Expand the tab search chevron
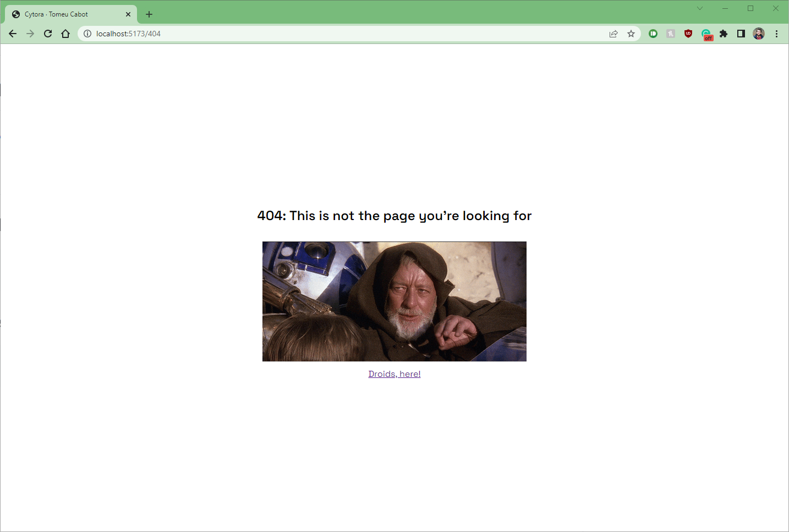The width and height of the screenshot is (789, 532). (700, 8)
